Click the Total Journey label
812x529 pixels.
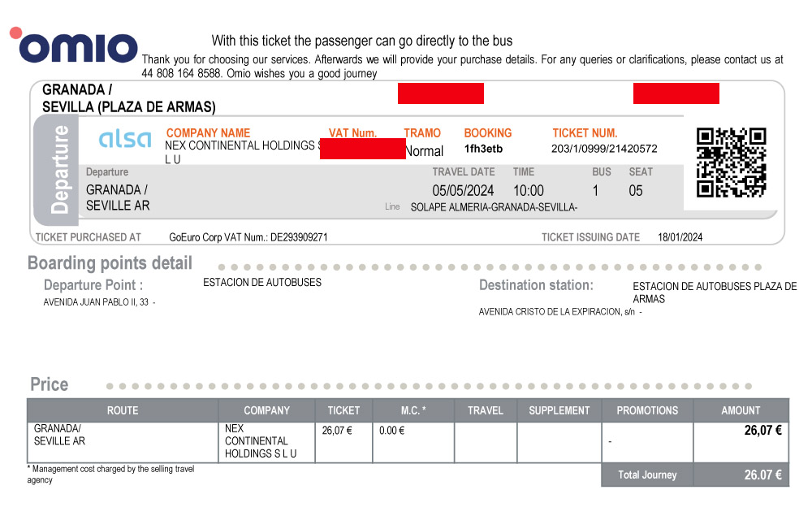coord(647,475)
